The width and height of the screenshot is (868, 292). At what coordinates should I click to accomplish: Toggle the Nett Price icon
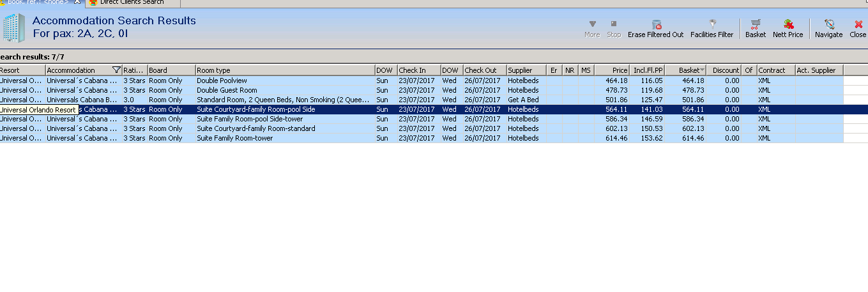(x=788, y=24)
